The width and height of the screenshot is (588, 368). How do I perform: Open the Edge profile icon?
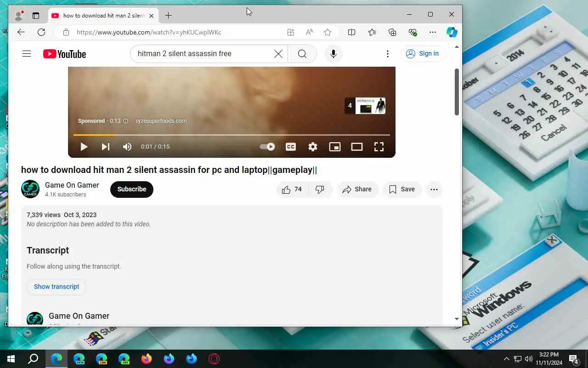pyautogui.click(x=19, y=16)
